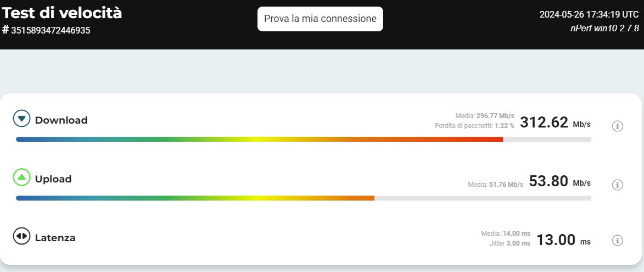Click the green Upload arrow icon
This screenshot has width=644, height=272.
[22, 177]
